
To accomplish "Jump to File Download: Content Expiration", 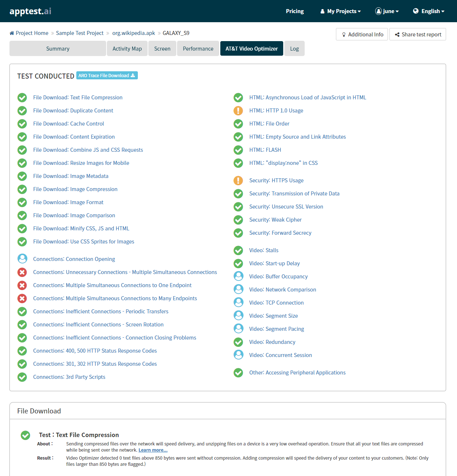I will click(74, 137).
